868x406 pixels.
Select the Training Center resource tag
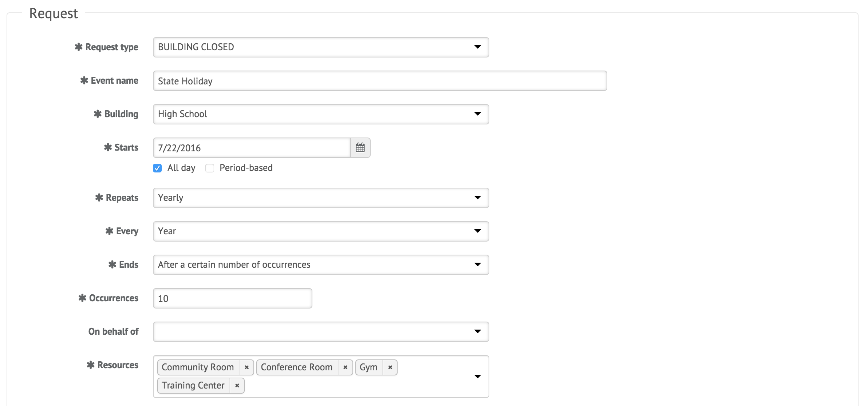tap(193, 386)
